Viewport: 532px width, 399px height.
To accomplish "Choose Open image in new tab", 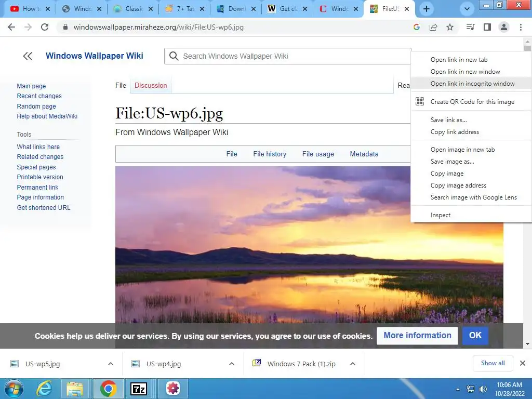I will pyautogui.click(x=471, y=150).
